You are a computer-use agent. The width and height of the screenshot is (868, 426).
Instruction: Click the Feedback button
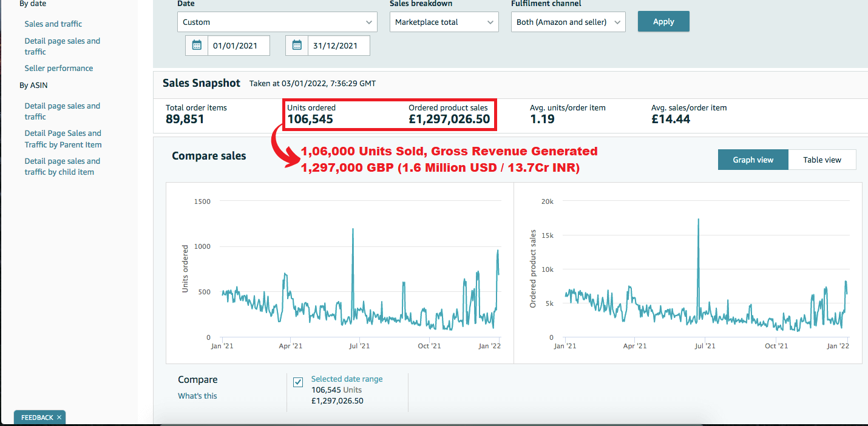[x=36, y=418]
